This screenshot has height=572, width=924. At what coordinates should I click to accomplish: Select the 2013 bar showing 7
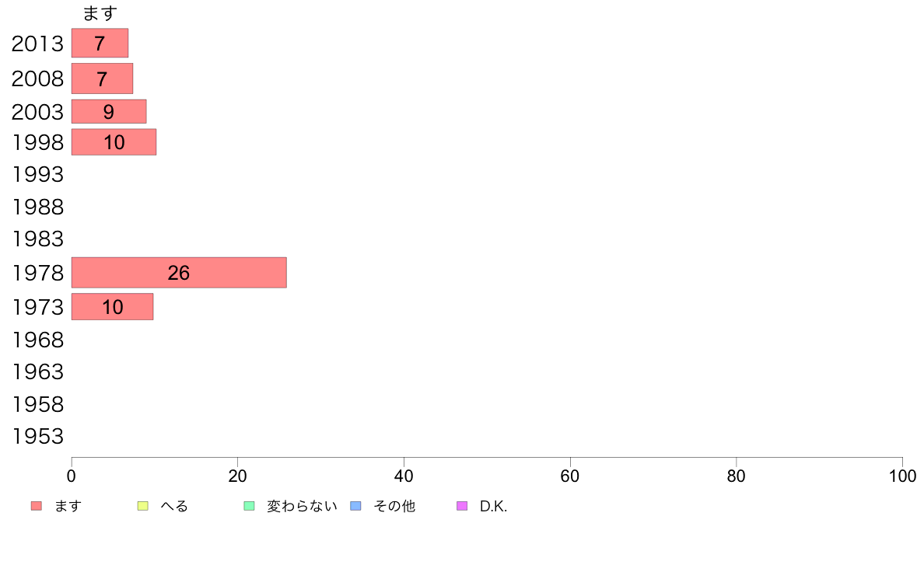tap(100, 43)
